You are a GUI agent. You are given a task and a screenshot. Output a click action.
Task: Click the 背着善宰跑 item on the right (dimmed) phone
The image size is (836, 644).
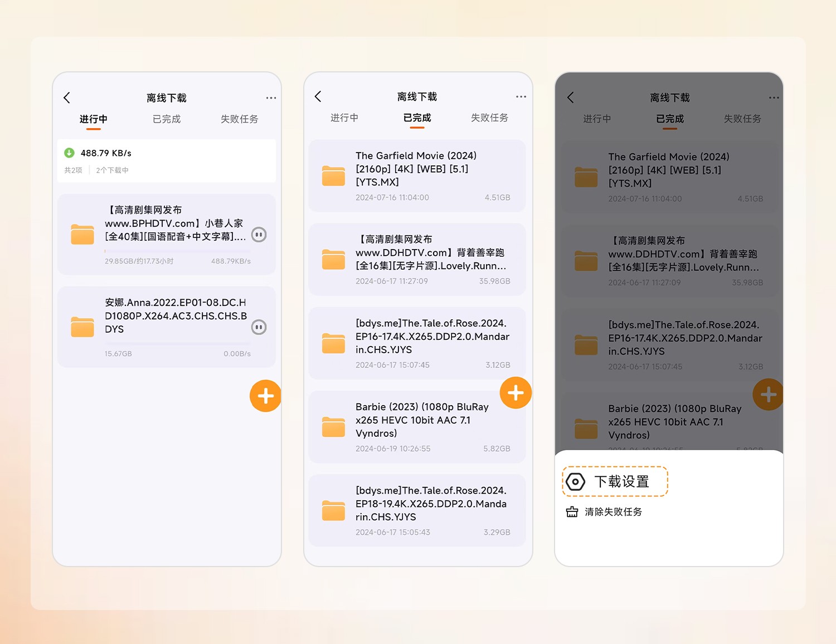point(670,261)
